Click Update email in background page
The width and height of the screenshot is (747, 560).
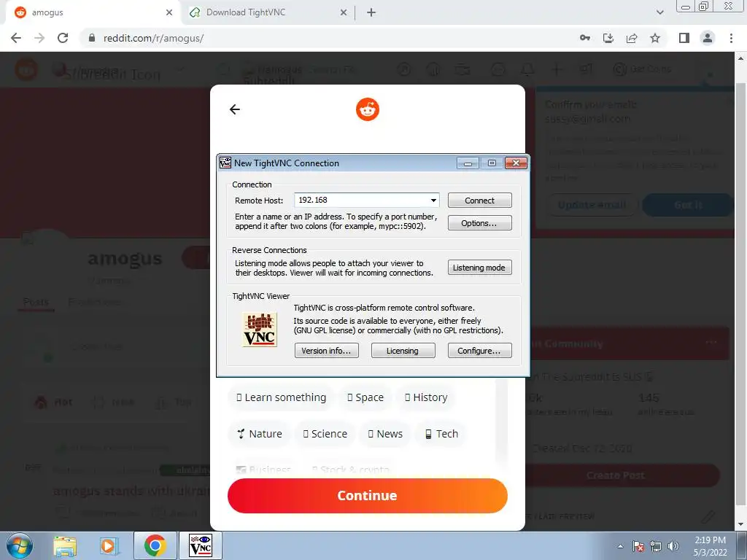click(x=592, y=205)
